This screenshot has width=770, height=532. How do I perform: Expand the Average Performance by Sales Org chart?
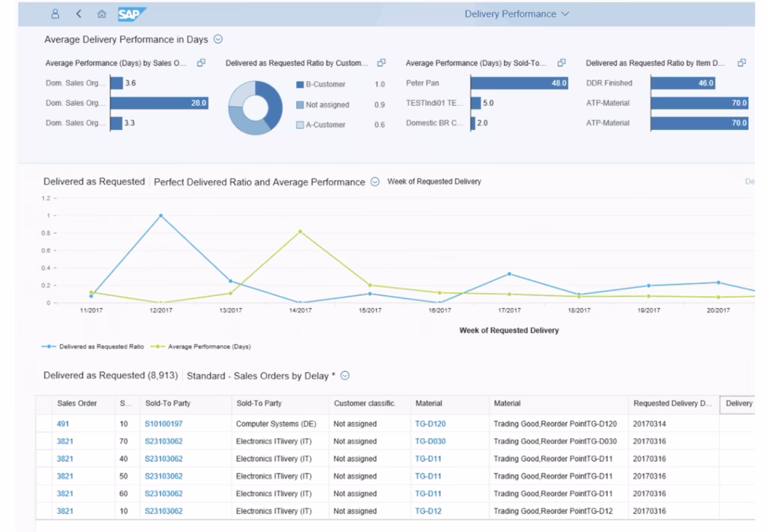point(201,63)
